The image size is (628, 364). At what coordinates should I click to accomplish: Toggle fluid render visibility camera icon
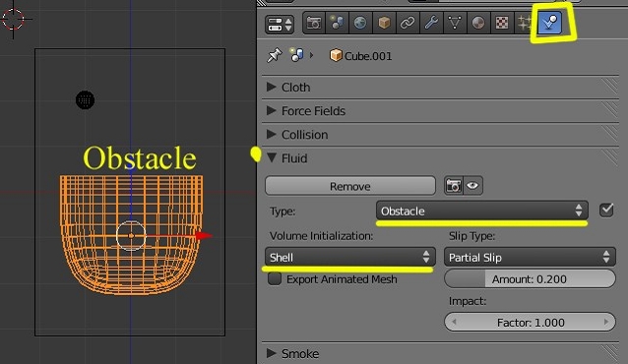click(454, 186)
